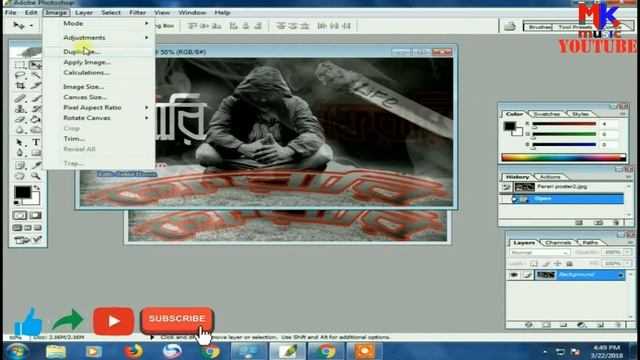
Task: Choose Image Size from Image menu
Action: 83,87
